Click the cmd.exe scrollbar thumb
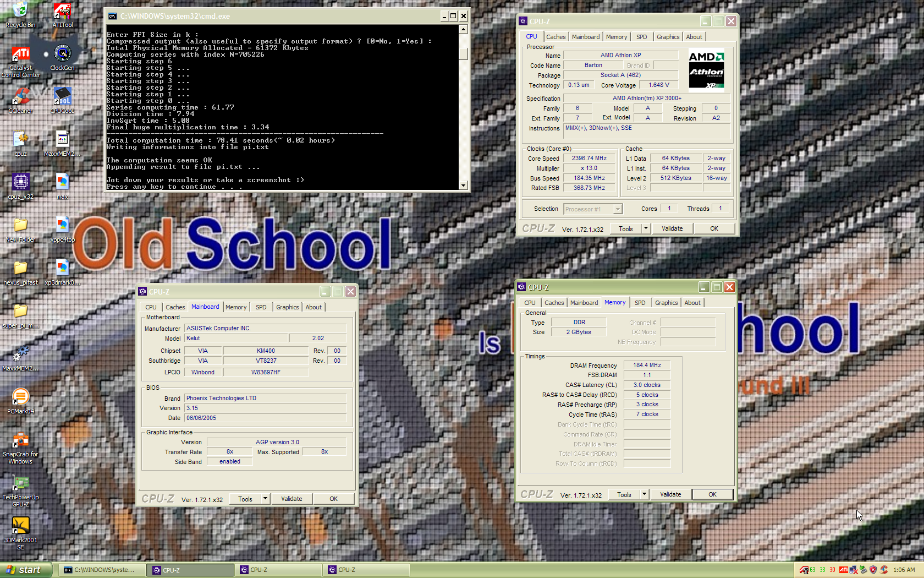The width and height of the screenshot is (924, 578). (463, 53)
